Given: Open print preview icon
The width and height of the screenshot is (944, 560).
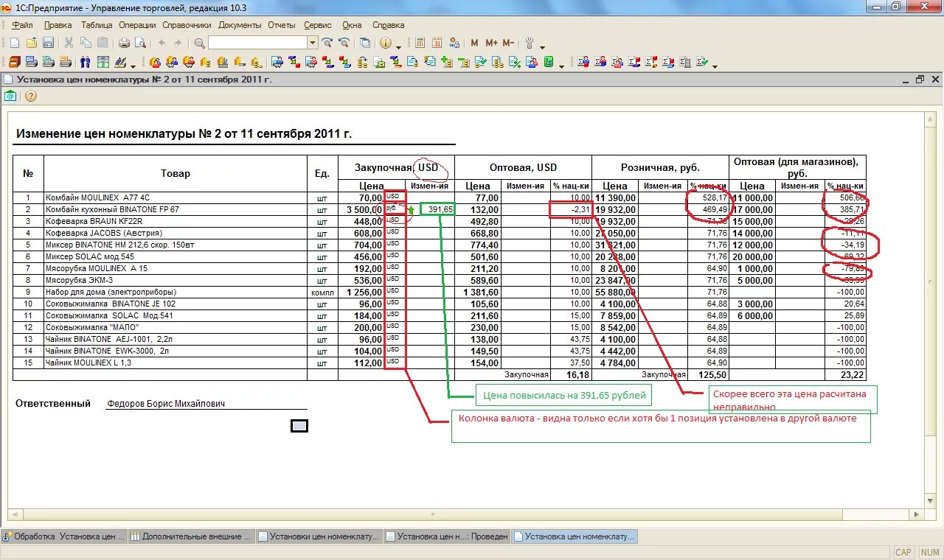Looking at the screenshot, I should [x=140, y=43].
